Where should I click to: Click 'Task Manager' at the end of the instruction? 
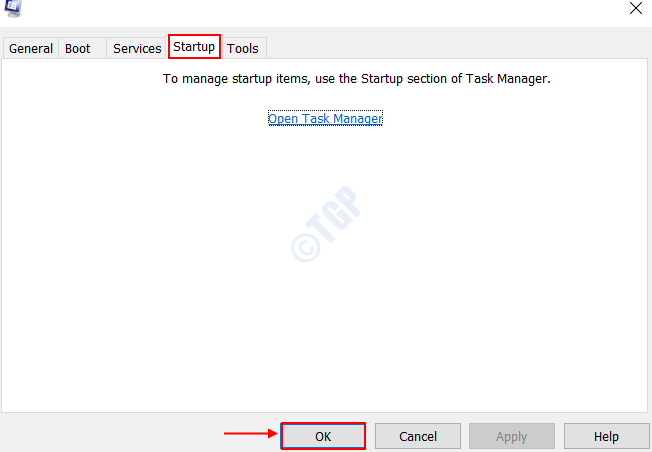click(508, 79)
